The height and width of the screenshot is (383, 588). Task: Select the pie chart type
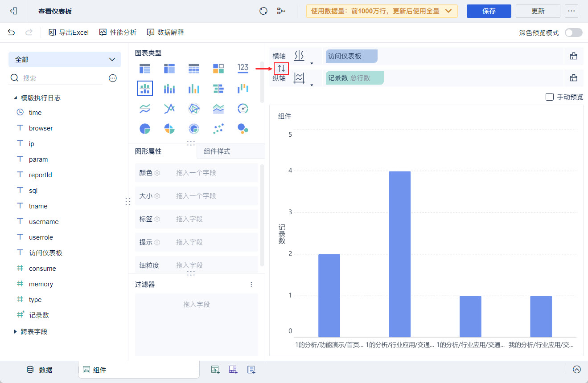145,129
